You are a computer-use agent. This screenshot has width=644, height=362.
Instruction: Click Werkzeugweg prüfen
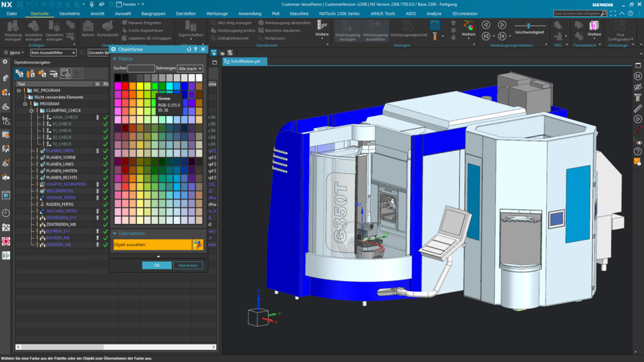pos(233,30)
